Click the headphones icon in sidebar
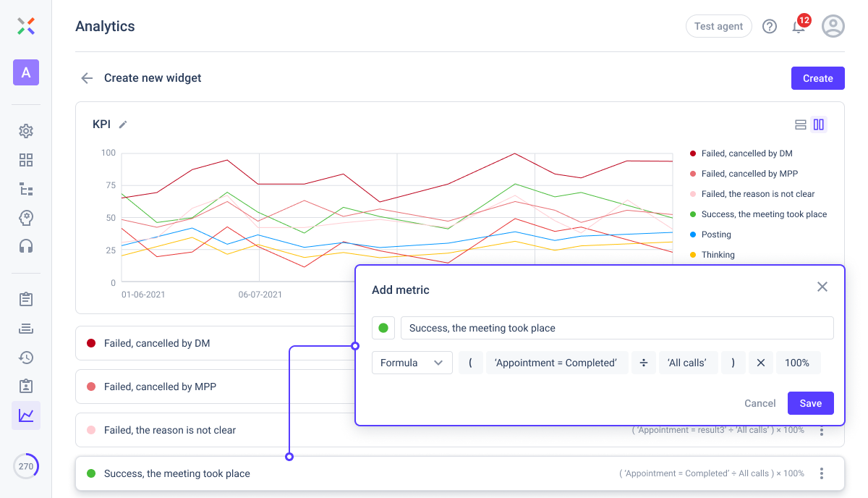 point(26,246)
